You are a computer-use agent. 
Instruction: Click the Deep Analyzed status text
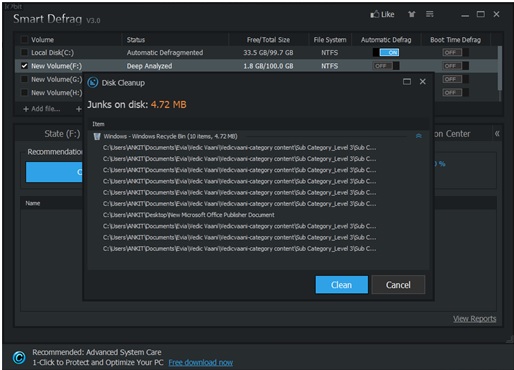pyautogui.click(x=149, y=66)
